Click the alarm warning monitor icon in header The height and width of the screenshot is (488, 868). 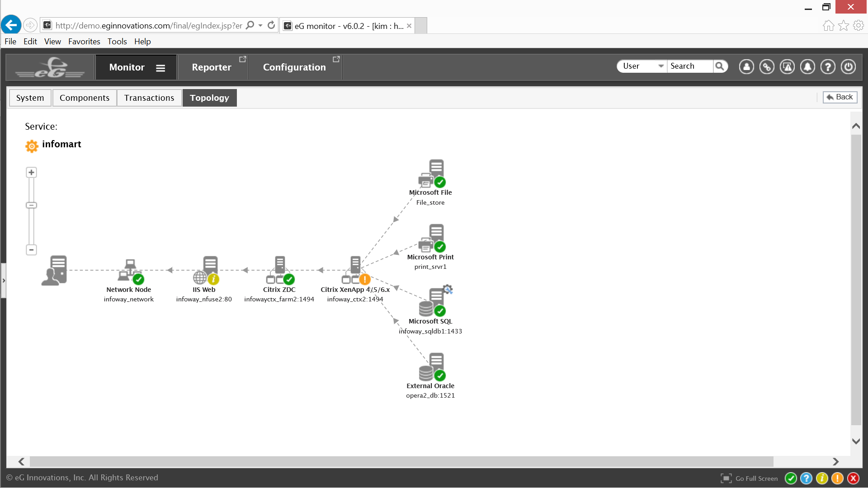pos(787,67)
